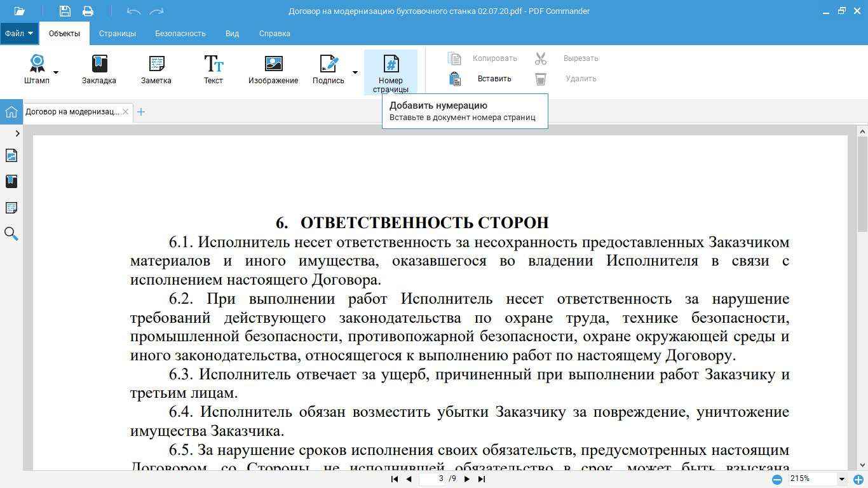Image resolution: width=868 pixels, height=488 pixels.
Task: Open the Справка tab
Action: pos(275,34)
